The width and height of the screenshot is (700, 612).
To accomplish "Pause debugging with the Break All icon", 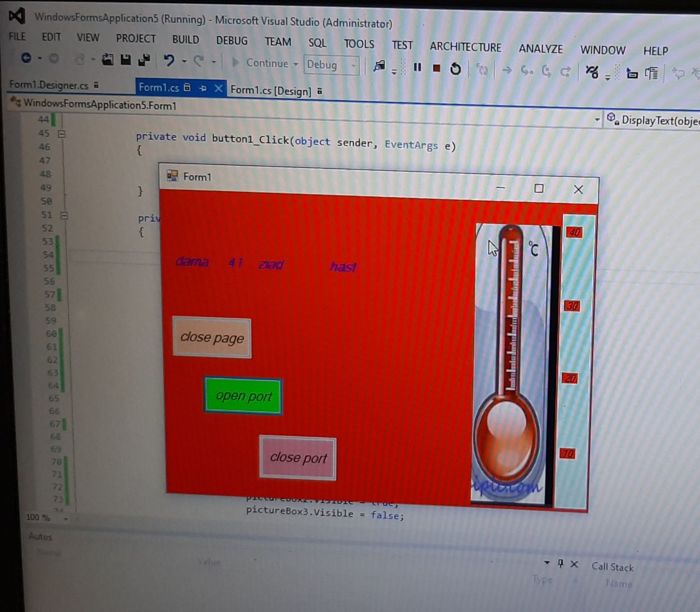I will click(418, 67).
